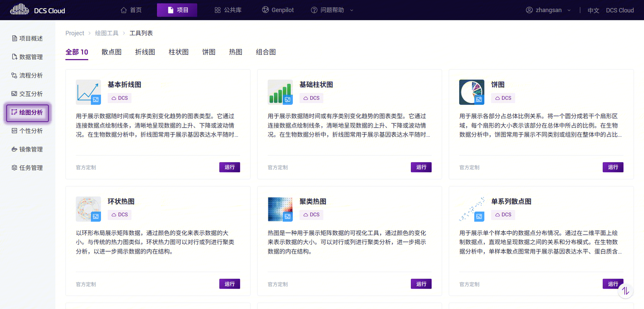Image resolution: width=644 pixels, height=309 pixels.
Task: Open 交互分析 in the sidebar
Action: 27,94
